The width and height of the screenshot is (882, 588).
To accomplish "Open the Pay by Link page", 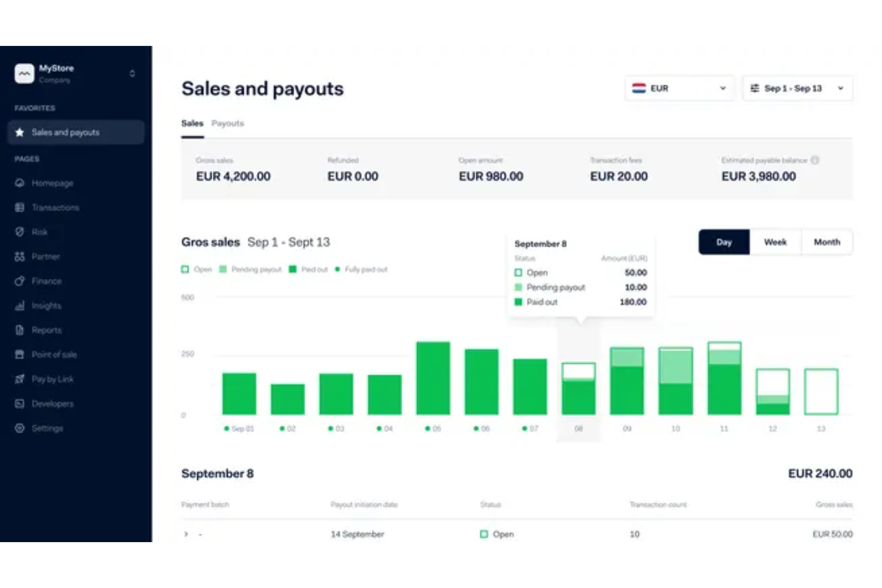I will pyautogui.click(x=52, y=378).
